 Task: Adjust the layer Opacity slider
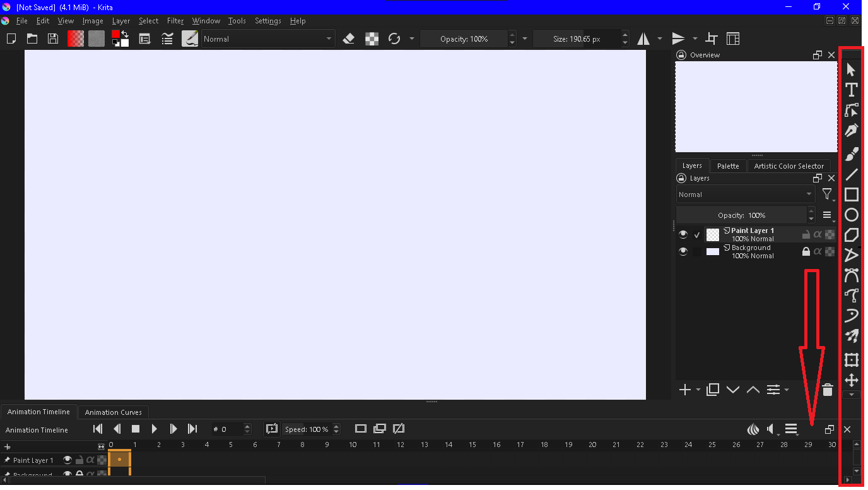(741, 215)
